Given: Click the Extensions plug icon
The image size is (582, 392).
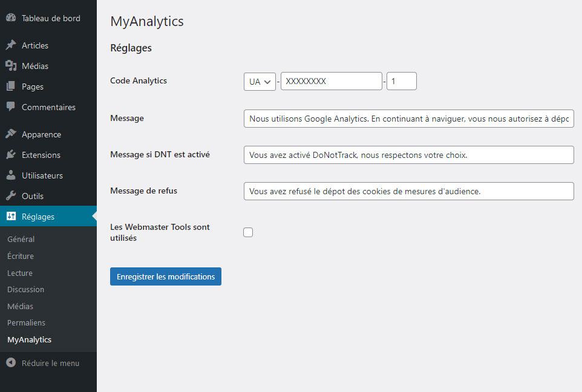Looking at the screenshot, I should tap(11, 154).
